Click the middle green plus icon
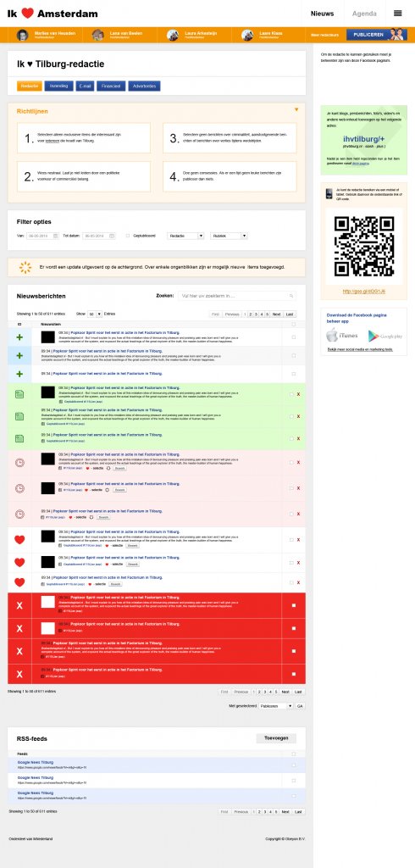Viewport: 415px width, 868px height. coord(19,355)
